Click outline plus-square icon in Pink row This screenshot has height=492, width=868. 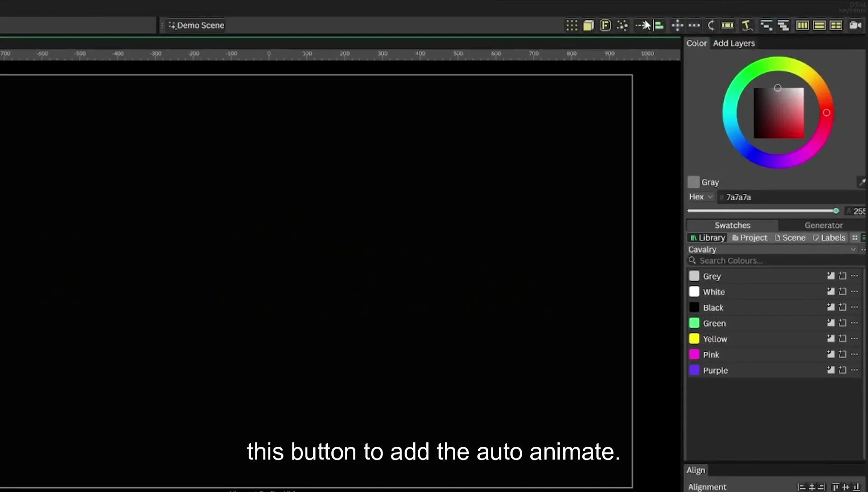pyautogui.click(x=843, y=355)
